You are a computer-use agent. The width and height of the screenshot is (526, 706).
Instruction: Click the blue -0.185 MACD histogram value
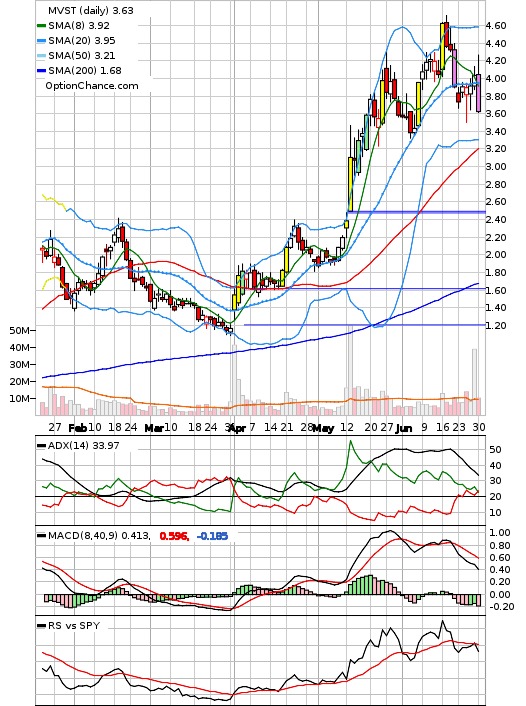(212, 536)
